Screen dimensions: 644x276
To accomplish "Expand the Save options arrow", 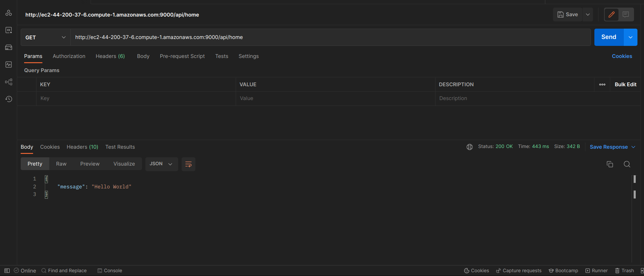I will click(x=587, y=14).
